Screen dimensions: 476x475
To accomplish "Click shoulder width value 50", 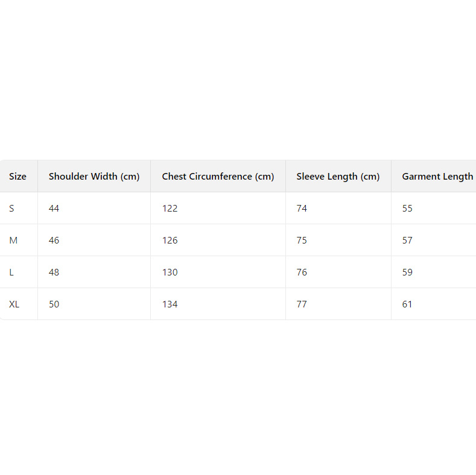I will 54,304.
